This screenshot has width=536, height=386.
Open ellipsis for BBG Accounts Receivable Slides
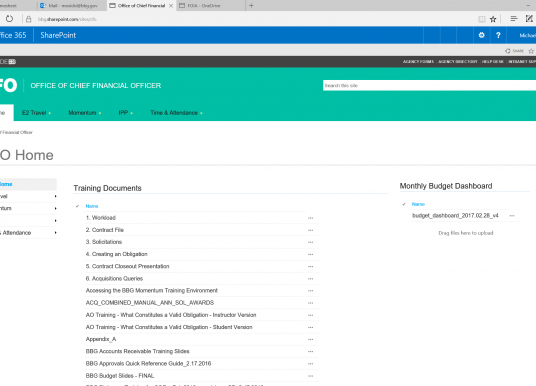point(310,351)
